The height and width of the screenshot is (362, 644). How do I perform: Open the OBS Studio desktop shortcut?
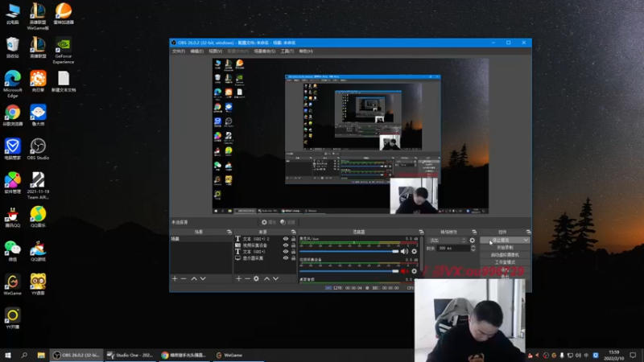(38, 150)
